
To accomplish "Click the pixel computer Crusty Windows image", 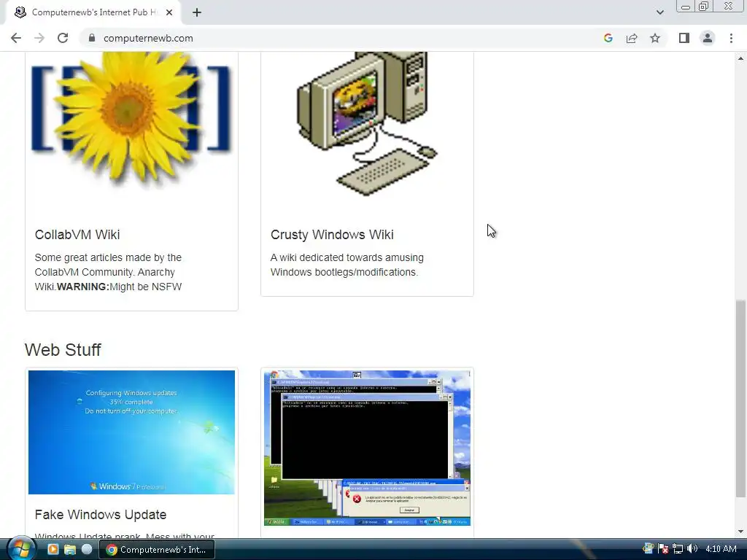I will click(368, 122).
